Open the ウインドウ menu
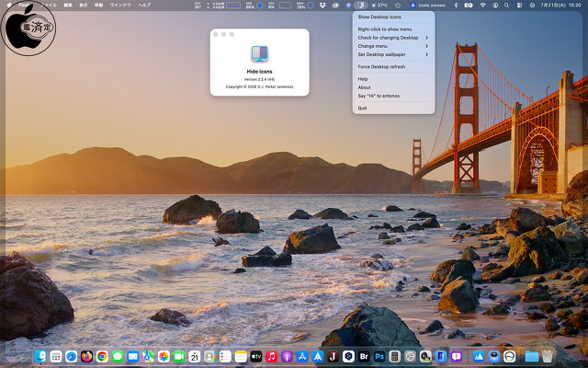The height and width of the screenshot is (368, 588). pos(120,6)
